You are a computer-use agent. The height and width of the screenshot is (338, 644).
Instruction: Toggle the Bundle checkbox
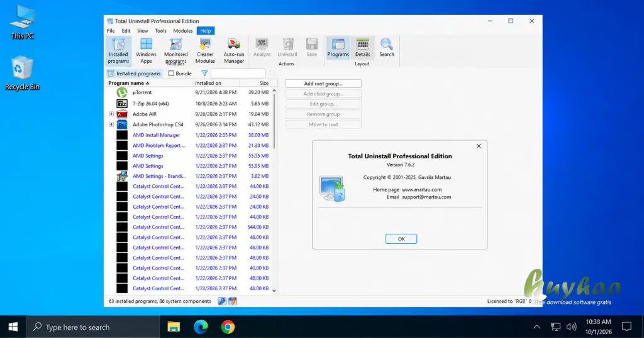171,74
